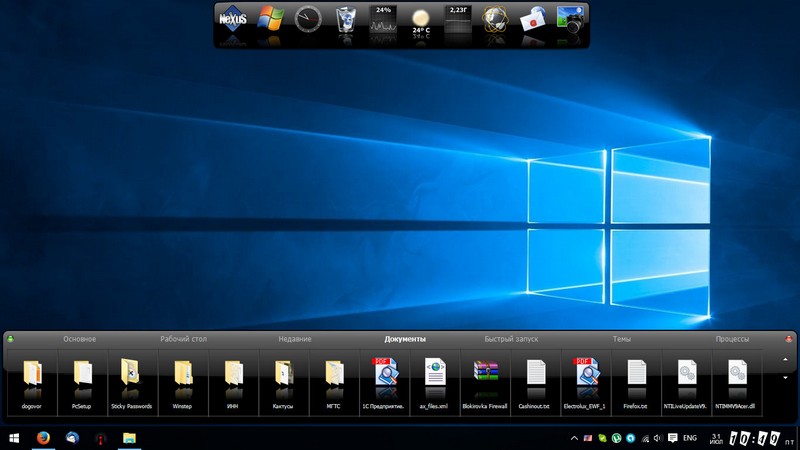Click the US flag tray icon
This screenshot has height=450, width=800.
point(588,438)
